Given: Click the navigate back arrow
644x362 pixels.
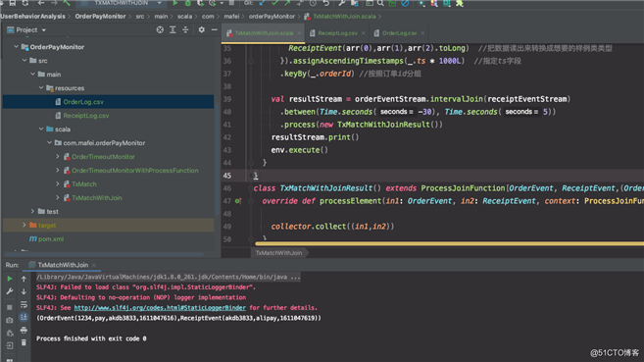Looking at the screenshot, I should pos(41,3).
